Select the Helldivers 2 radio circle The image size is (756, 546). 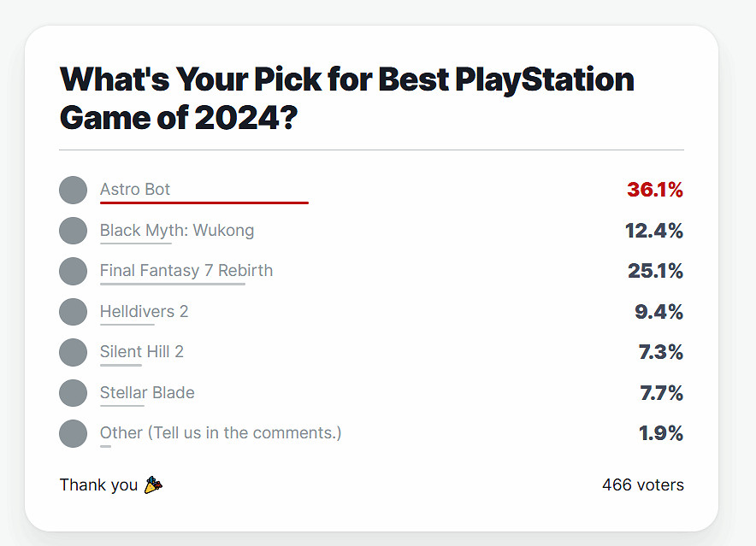coord(74,312)
